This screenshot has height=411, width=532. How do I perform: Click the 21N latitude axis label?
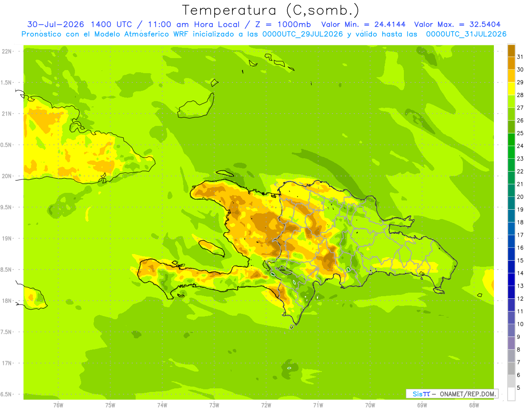(x=7, y=114)
